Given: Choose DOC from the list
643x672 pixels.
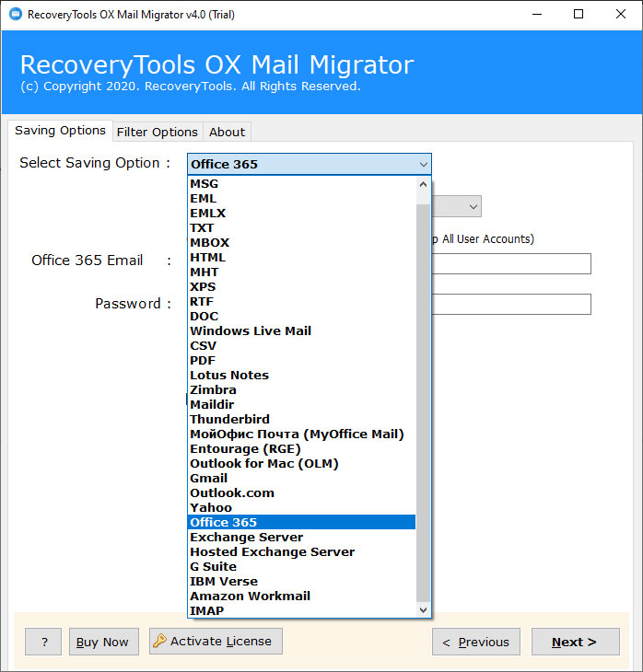Looking at the screenshot, I should coord(302,316).
